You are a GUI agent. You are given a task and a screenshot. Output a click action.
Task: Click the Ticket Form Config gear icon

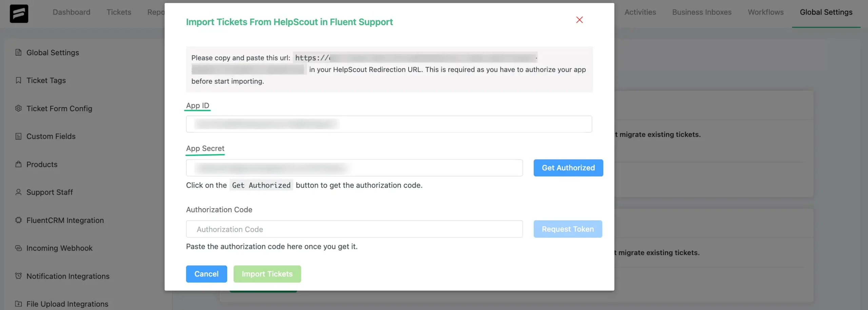[x=18, y=108]
